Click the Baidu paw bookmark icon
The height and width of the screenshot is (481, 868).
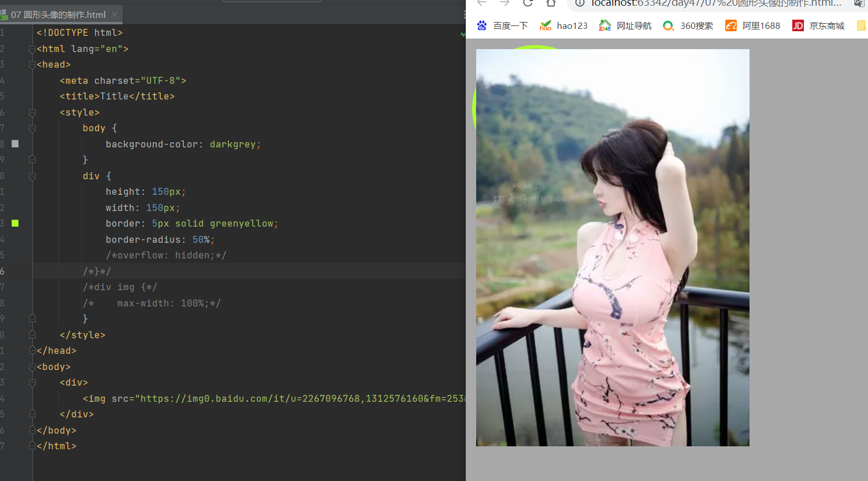point(482,25)
